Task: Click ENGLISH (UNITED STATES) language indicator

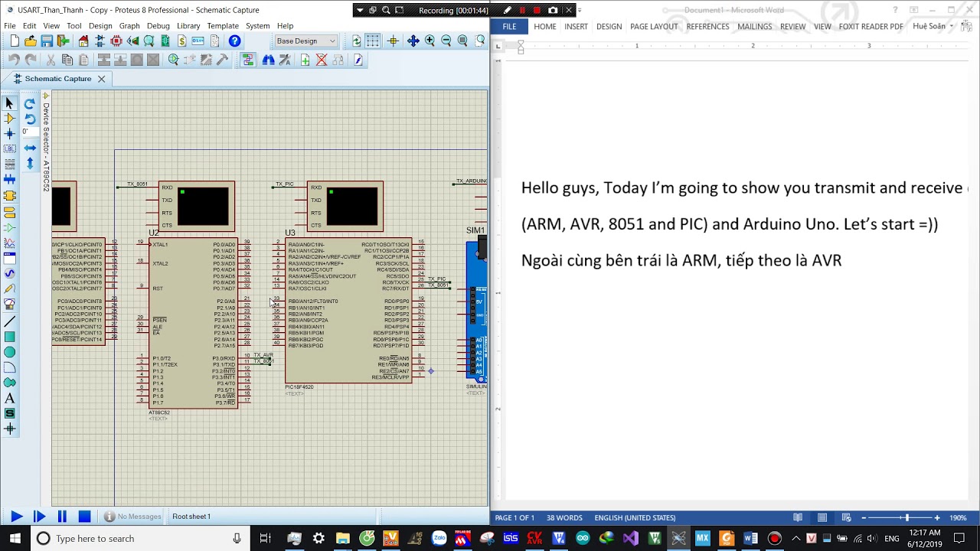Action: point(635,518)
